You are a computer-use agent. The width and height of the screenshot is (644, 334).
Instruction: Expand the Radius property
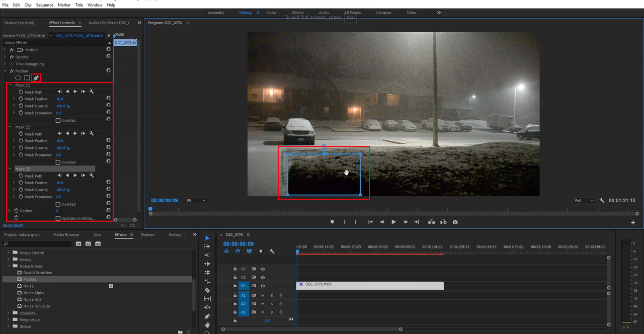(x=10, y=211)
